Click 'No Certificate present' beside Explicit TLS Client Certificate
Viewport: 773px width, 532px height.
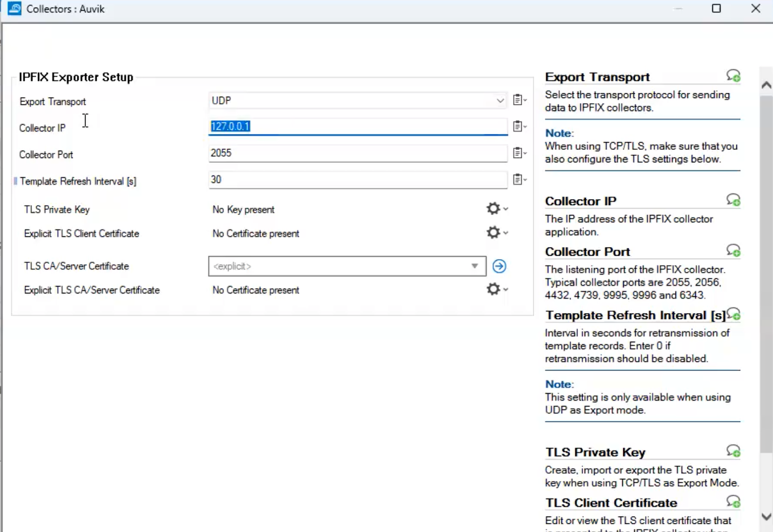256,233
